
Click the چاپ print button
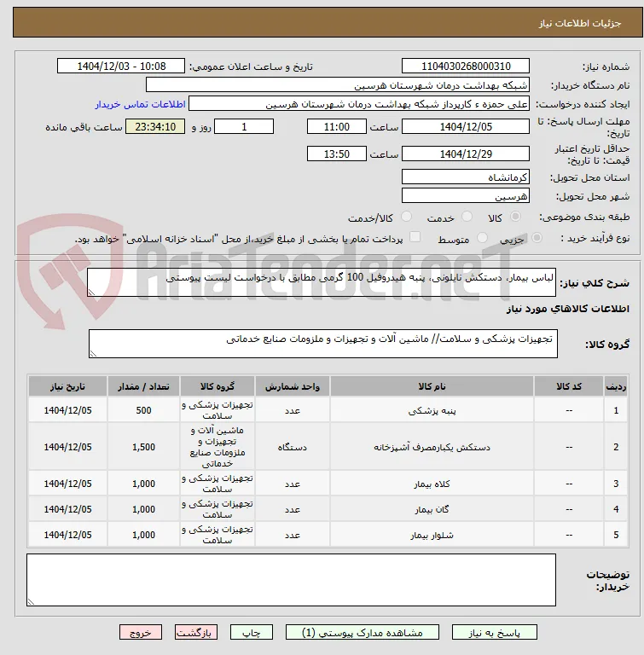click(x=252, y=633)
